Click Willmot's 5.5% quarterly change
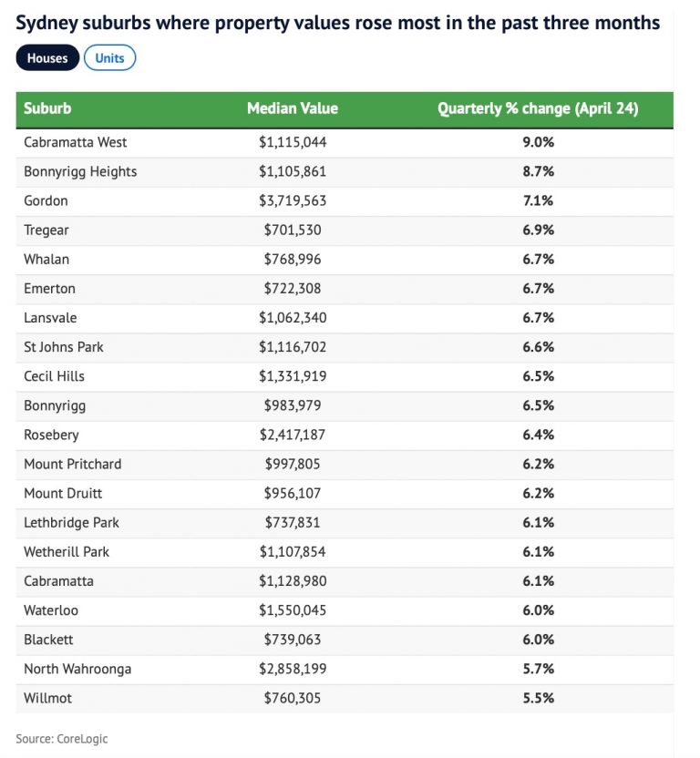 point(538,698)
